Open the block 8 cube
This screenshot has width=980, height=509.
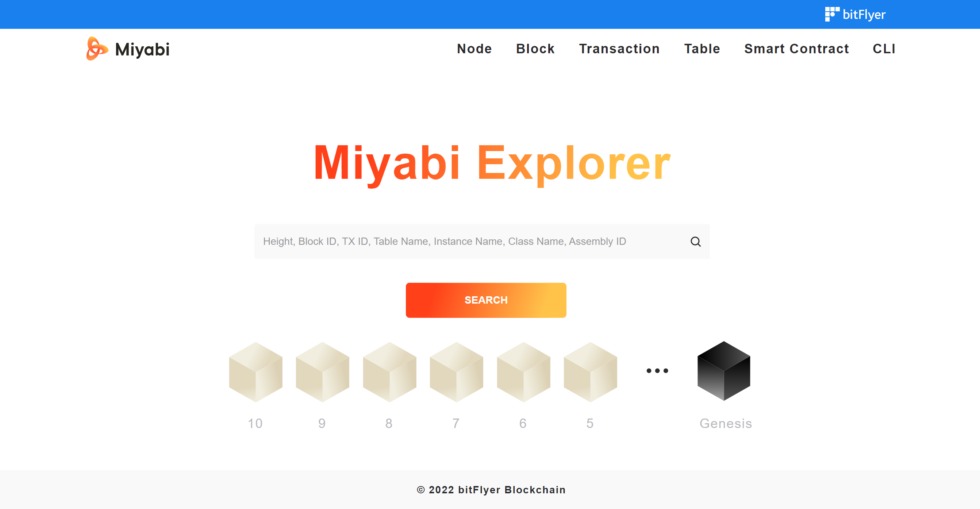389,372
